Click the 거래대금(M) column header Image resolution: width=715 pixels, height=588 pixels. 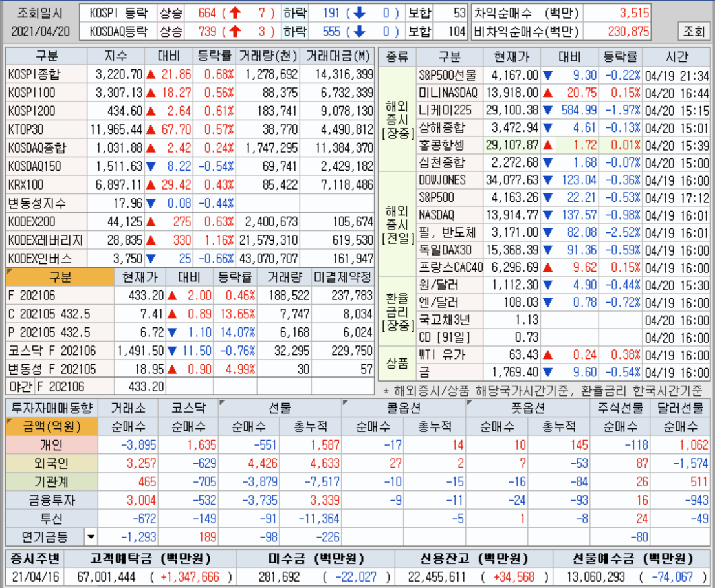click(x=337, y=56)
